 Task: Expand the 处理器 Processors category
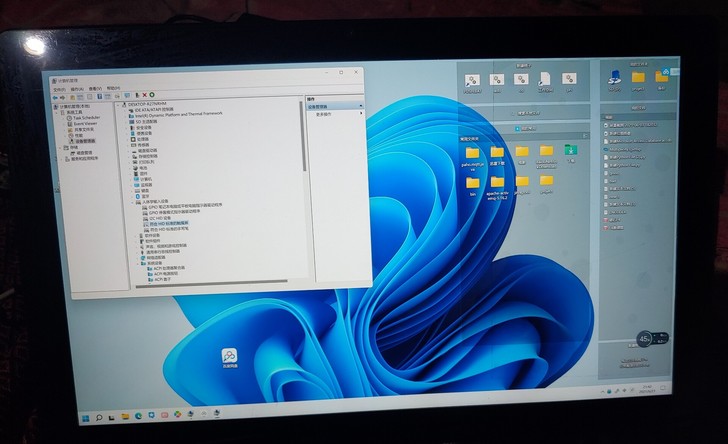point(125,139)
